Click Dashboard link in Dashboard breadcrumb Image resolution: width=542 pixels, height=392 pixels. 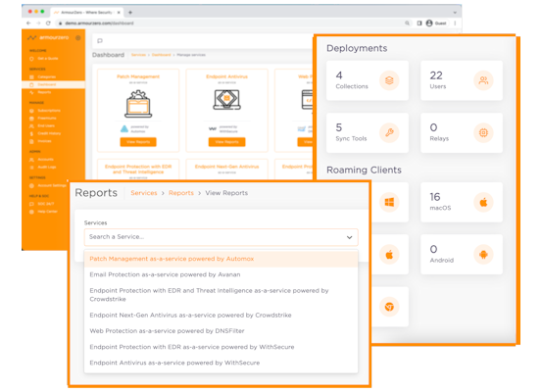coord(161,55)
